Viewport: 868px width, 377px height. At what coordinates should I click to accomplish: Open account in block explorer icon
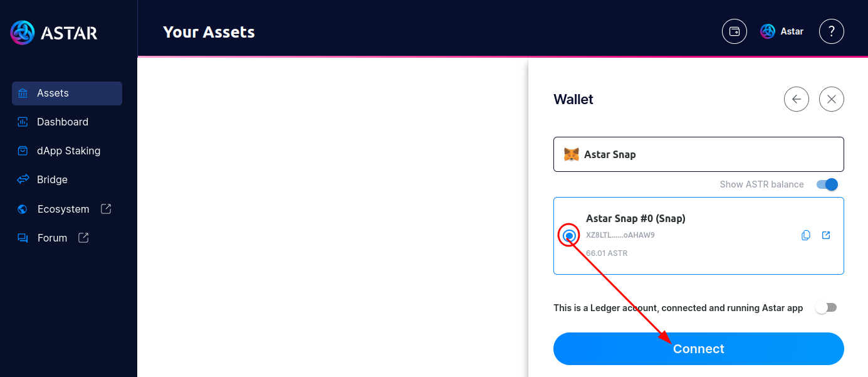pos(826,235)
